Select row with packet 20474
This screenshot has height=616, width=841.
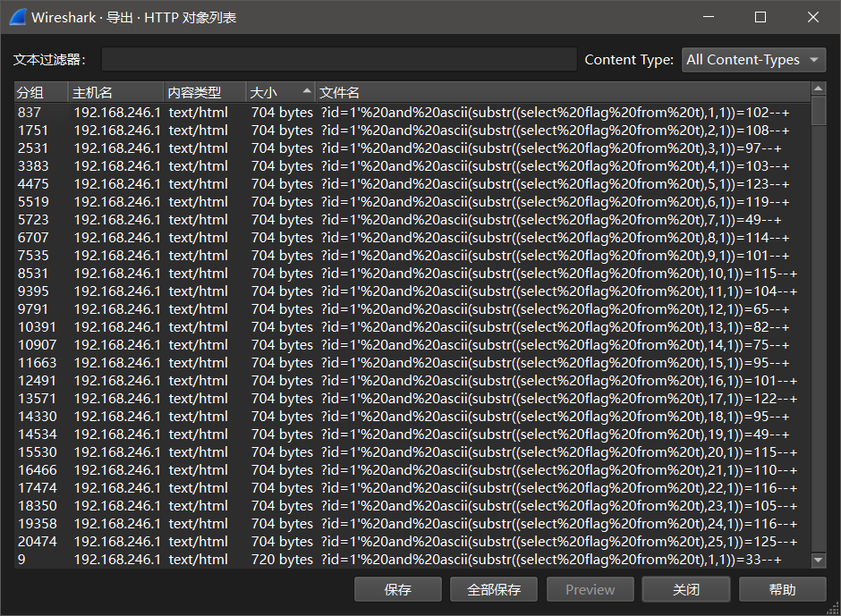(412, 542)
